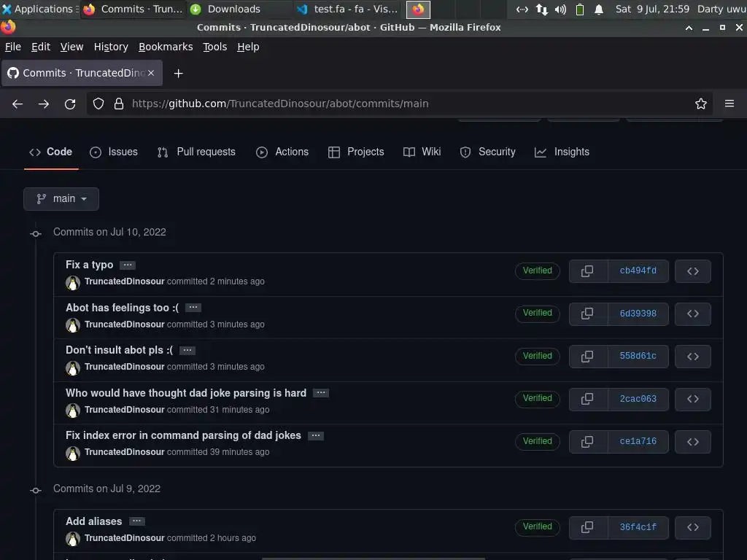Open the tracking protection shield panel
The image size is (747, 560).
pyautogui.click(x=98, y=104)
